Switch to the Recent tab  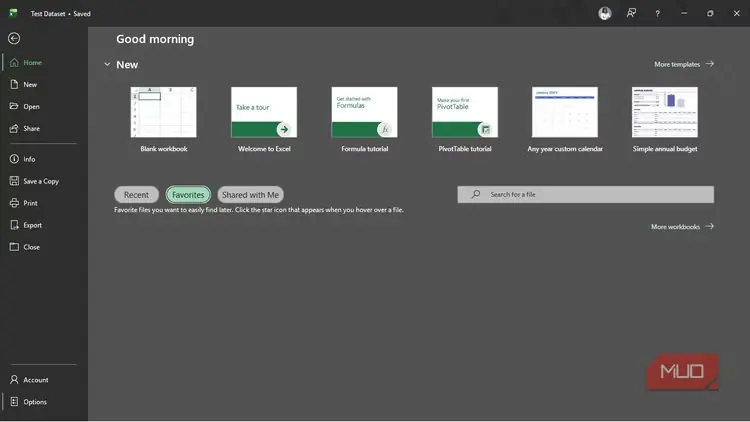click(x=136, y=195)
